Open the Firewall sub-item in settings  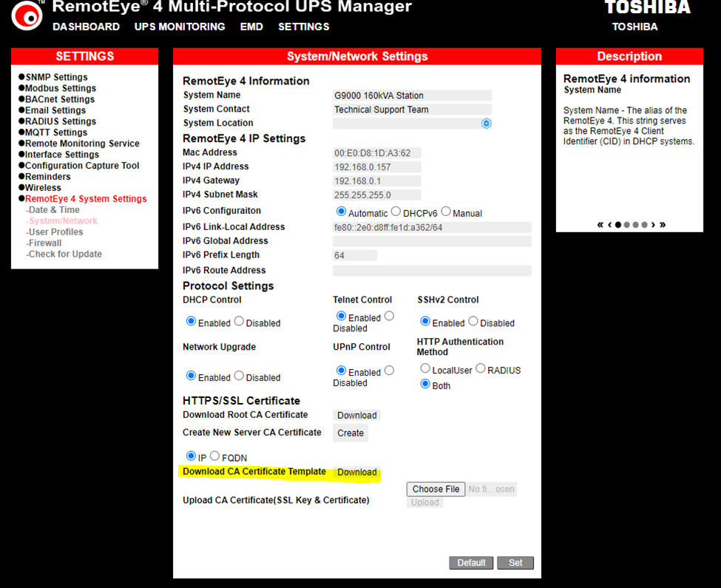[44, 243]
